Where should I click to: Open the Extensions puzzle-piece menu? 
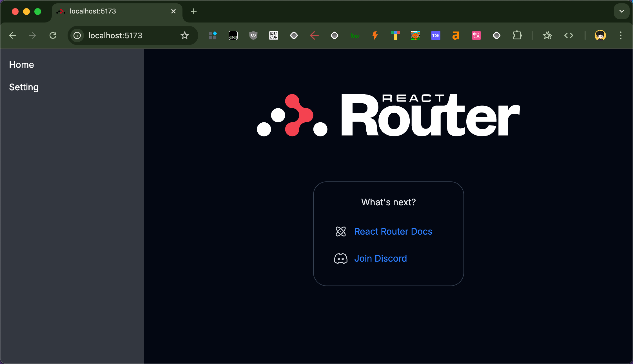(517, 35)
